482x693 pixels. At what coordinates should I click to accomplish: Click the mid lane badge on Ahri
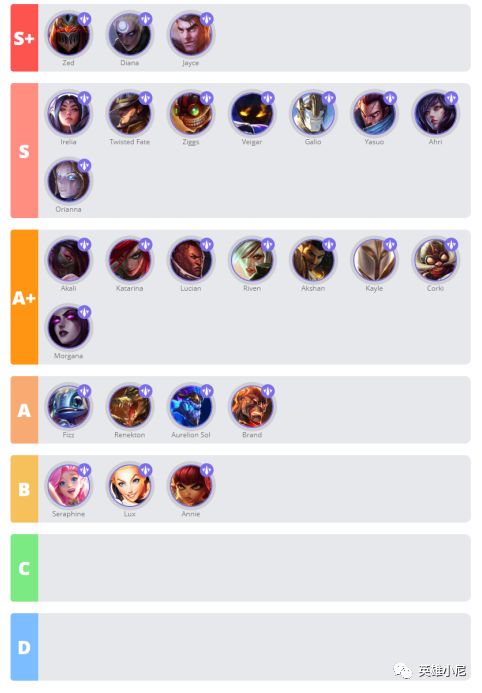pyautogui.click(x=451, y=98)
